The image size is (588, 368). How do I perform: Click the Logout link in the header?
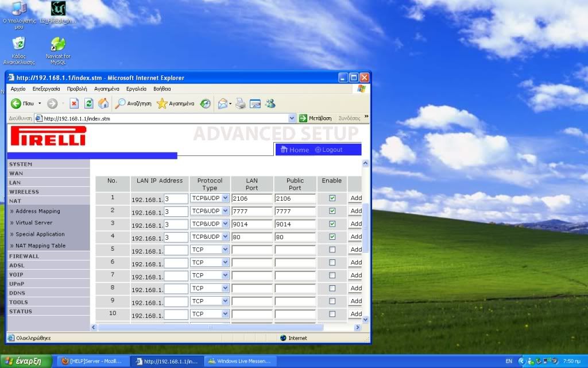click(x=332, y=149)
